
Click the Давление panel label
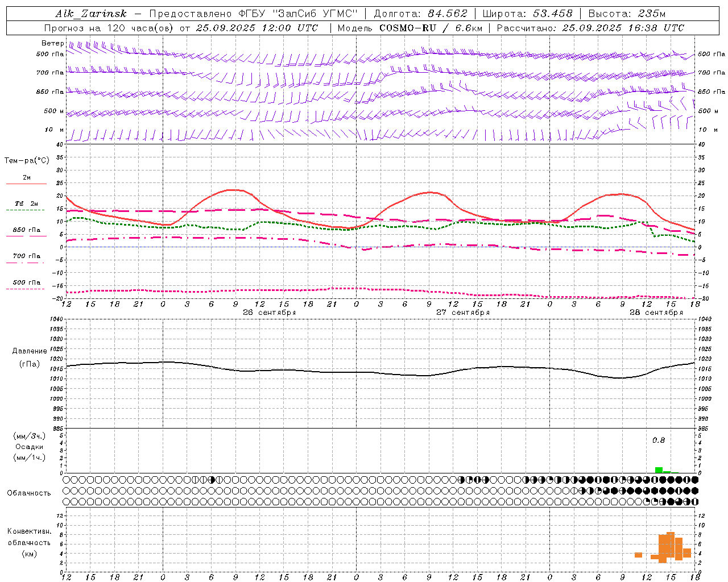pos(30,351)
